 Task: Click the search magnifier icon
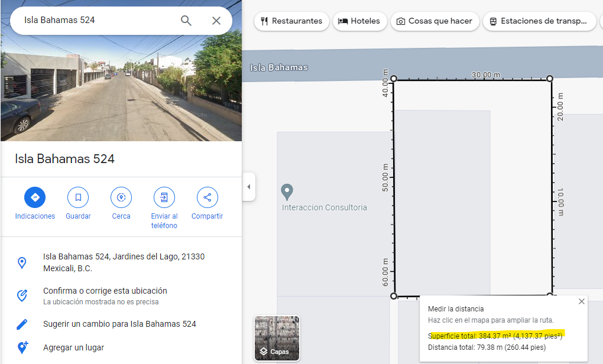click(x=186, y=21)
